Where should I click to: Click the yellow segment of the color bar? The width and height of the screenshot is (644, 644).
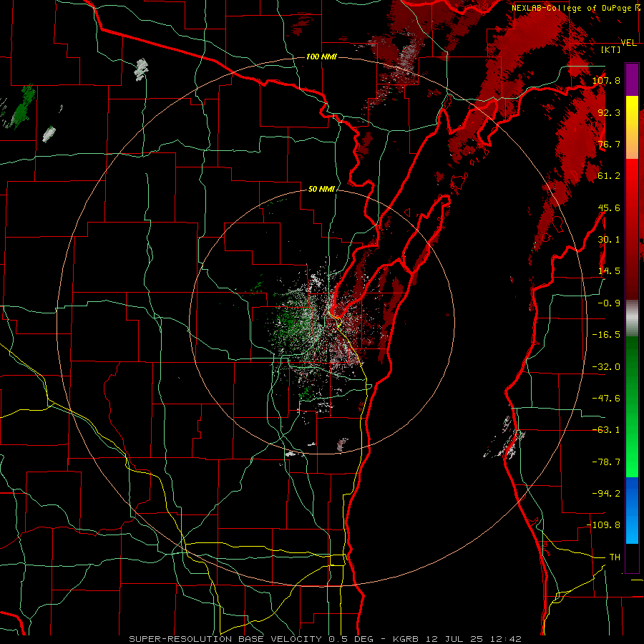[632, 127]
